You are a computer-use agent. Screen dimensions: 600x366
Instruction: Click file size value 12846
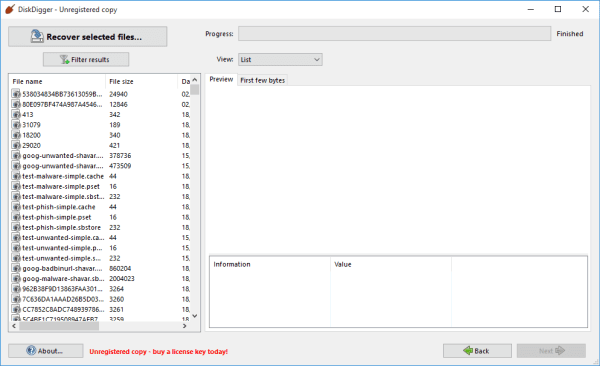(x=118, y=104)
